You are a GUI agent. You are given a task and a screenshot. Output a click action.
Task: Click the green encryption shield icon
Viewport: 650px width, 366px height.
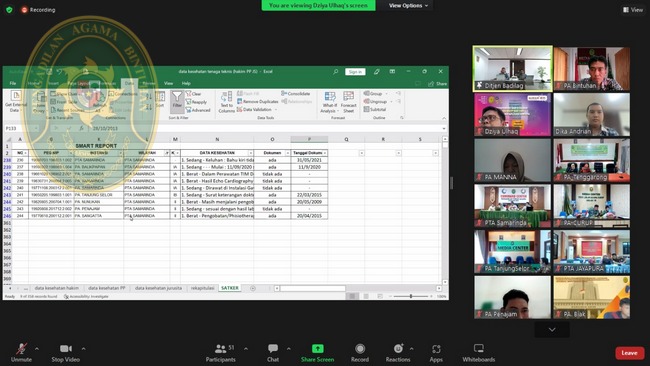[x=9, y=10]
